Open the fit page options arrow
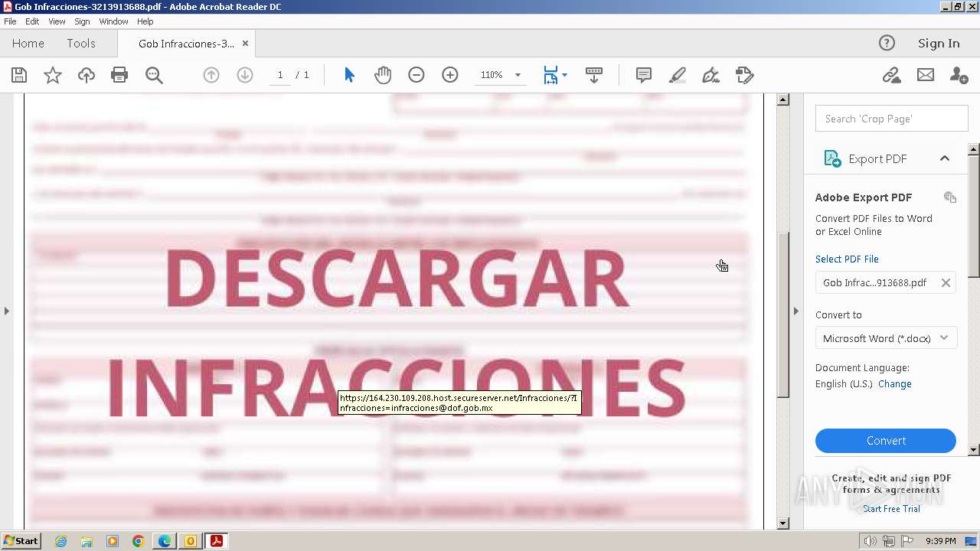Screen dimensions: 980x551 click(x=564, y=75)
